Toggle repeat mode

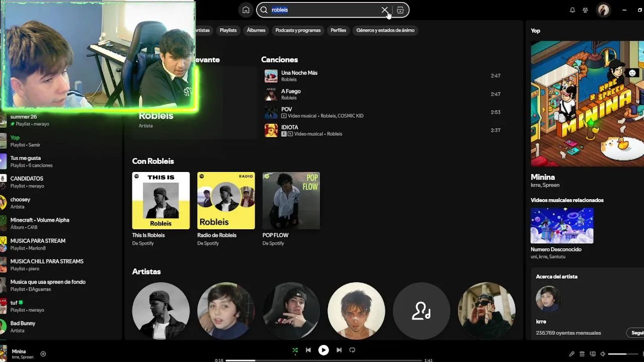click(352, 350)
